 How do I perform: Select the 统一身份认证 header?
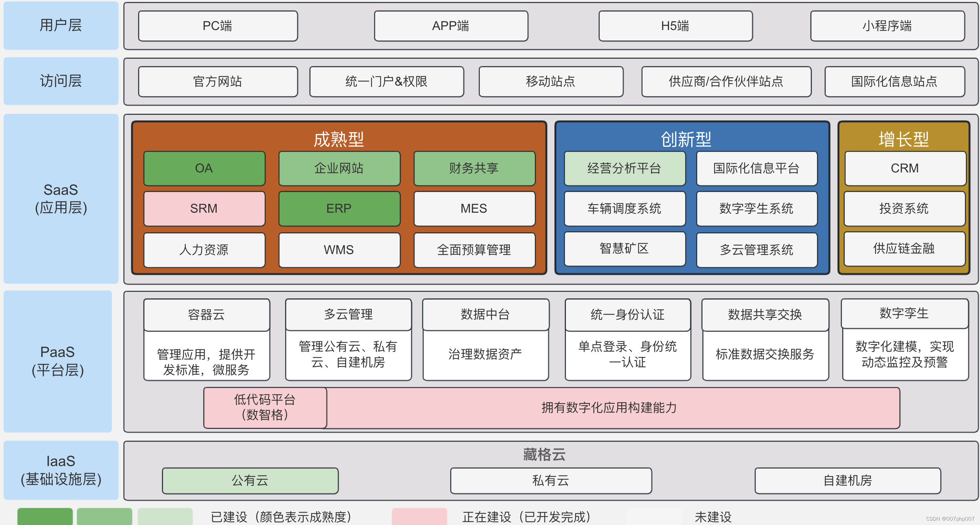pos(628,315)
